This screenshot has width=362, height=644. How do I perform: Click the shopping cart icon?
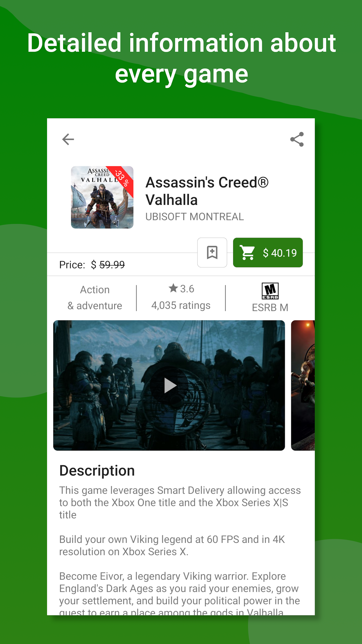tap(248, 253)
